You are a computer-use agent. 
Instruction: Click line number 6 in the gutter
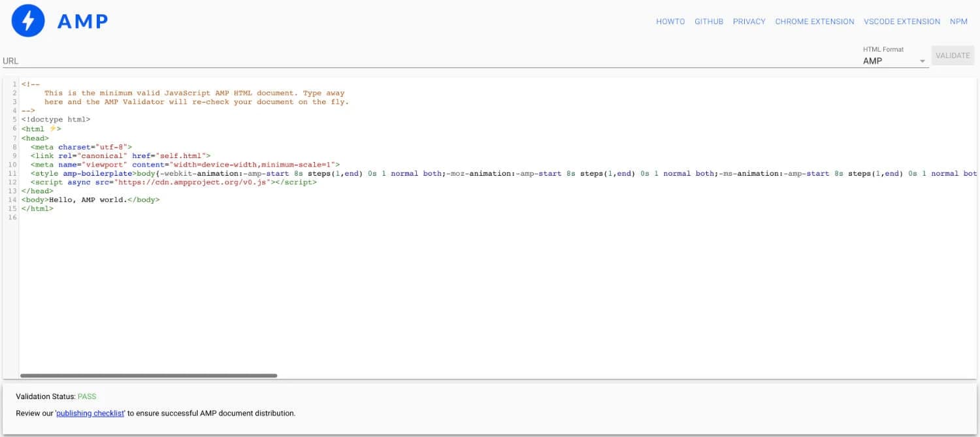(14, 129)
